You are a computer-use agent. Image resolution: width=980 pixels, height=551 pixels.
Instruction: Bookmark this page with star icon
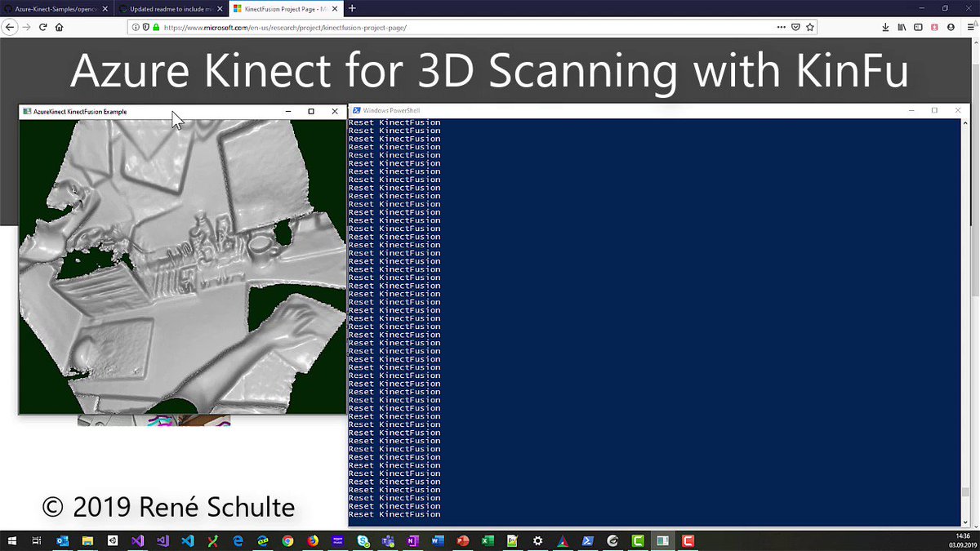pos(809,27)
